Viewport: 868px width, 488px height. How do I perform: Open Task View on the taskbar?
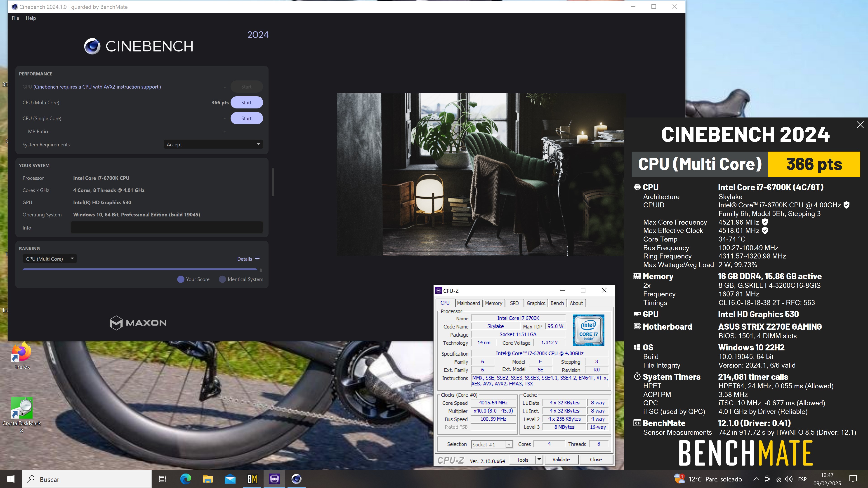163,479
